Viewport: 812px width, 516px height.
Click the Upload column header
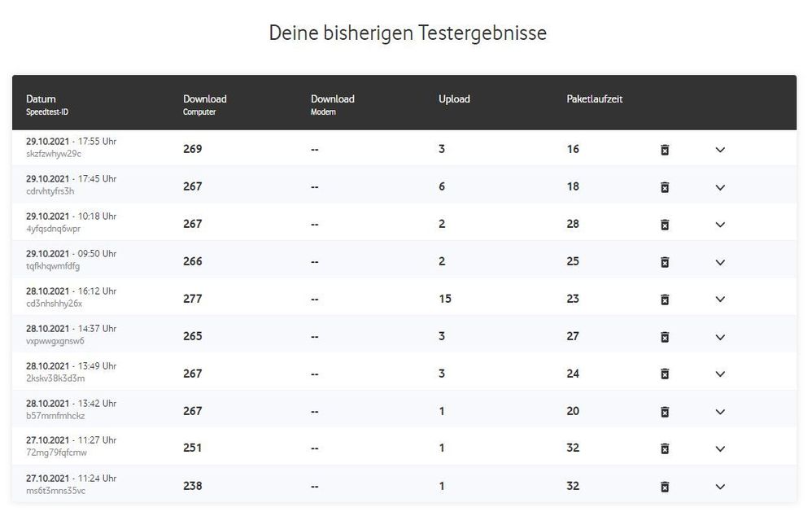click(454, 99)
